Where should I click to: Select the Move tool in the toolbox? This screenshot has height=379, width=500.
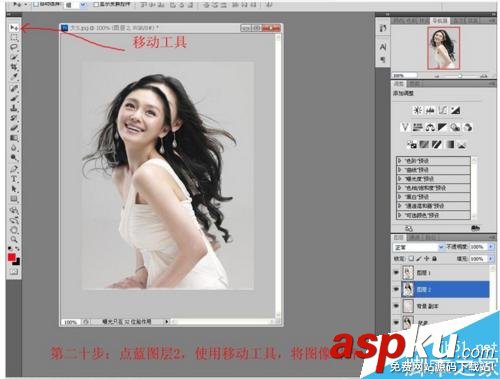pyautogui.click(x=14, y=28)
